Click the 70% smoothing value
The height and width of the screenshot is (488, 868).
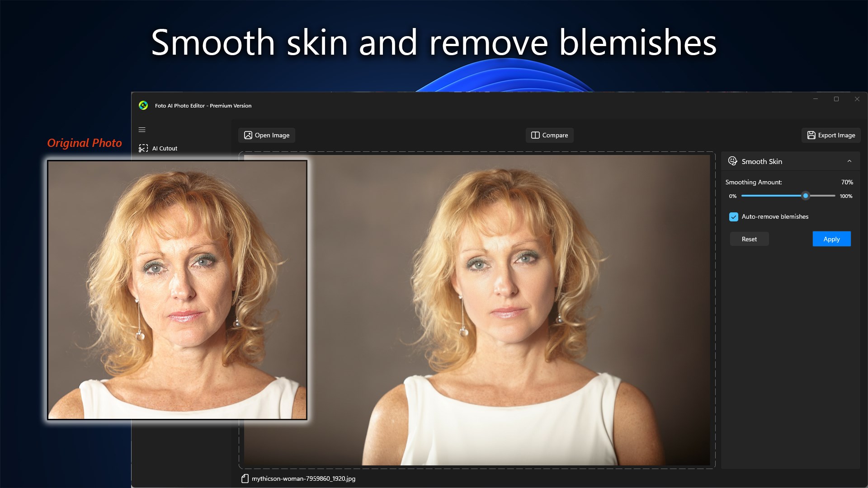(847, 182)
